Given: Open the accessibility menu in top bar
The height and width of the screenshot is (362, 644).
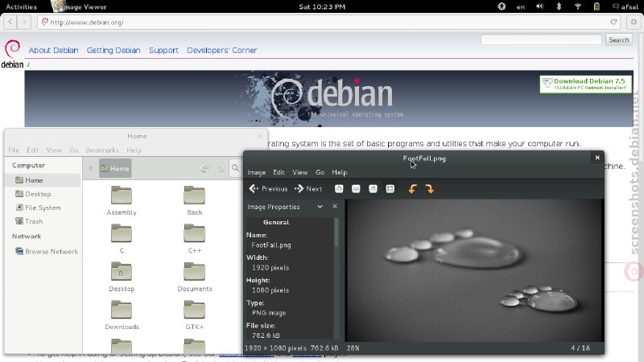Looking at the screenshot, I should pyautogui.click(x=502, y=6).
